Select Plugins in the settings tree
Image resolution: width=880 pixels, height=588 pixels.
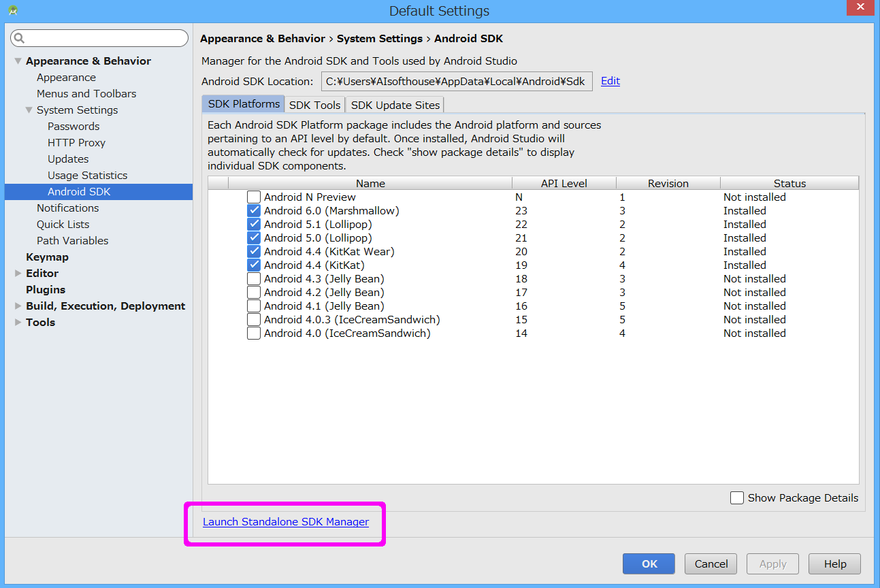click(46, 290)
